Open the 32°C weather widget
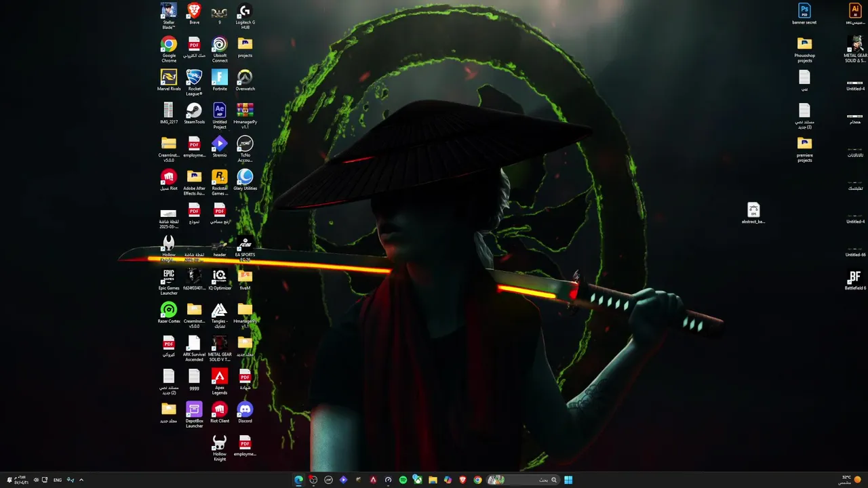Viewport: 868px width, 488px height. tap(850, 480)
